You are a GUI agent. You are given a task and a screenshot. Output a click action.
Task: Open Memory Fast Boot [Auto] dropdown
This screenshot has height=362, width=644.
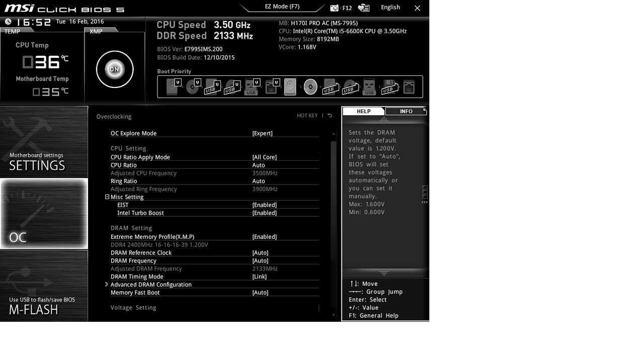(260, 293)
